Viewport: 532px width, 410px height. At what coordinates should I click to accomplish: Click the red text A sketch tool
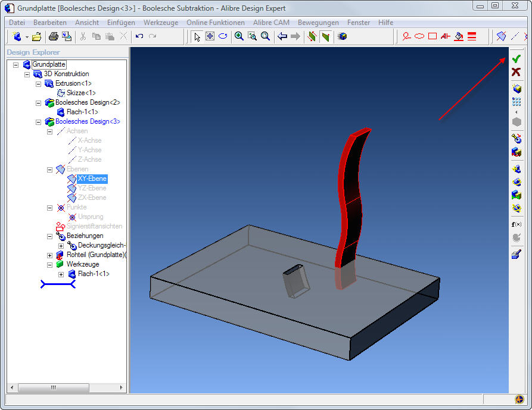coord(446,36)
